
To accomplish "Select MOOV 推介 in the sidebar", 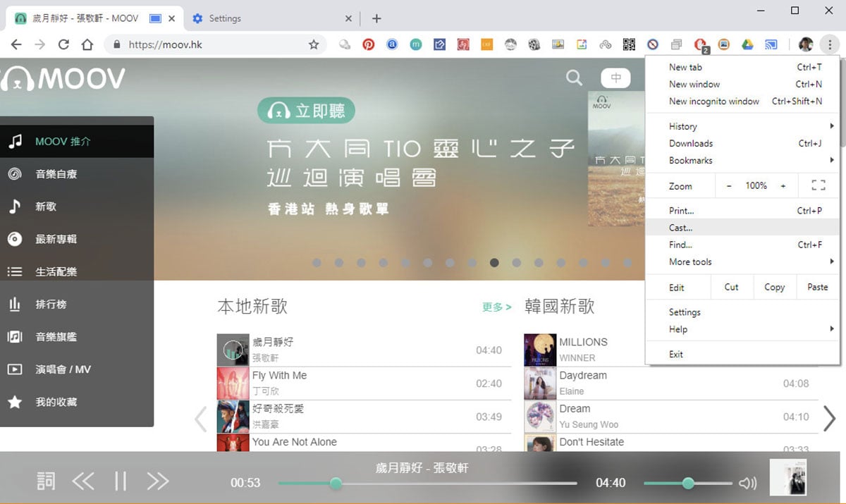I will pos(77,142).
